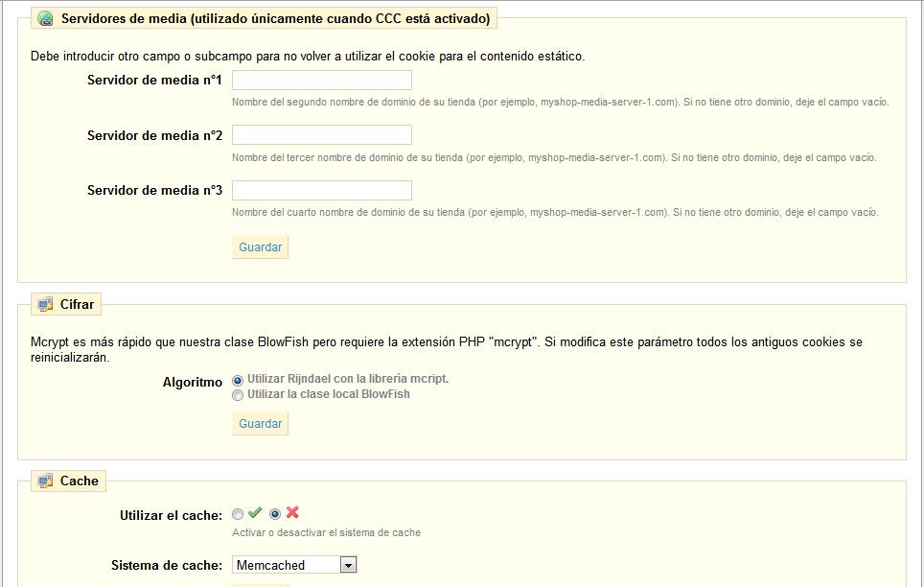Click the Cache section icon
Viewport: 924px width, 587px height.
[x=45, y=481]
